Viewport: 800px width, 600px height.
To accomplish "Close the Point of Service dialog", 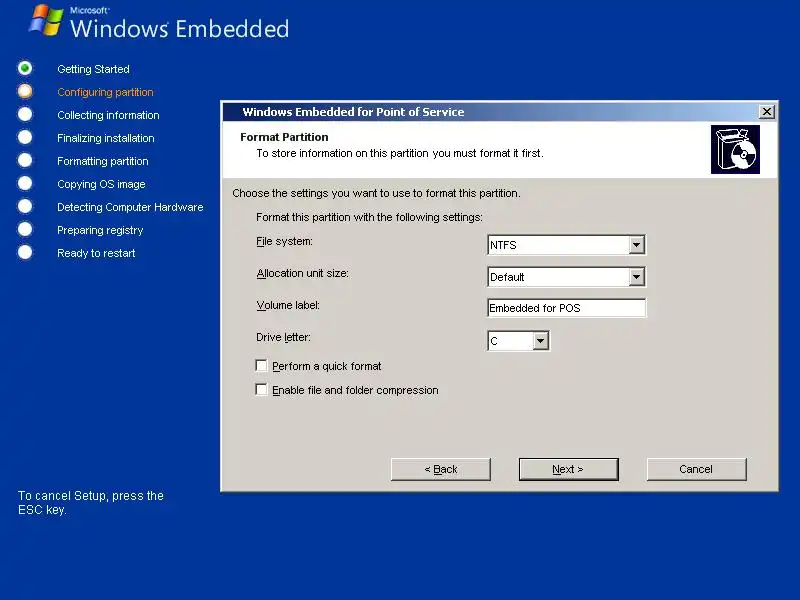I will tap(766, 112).
